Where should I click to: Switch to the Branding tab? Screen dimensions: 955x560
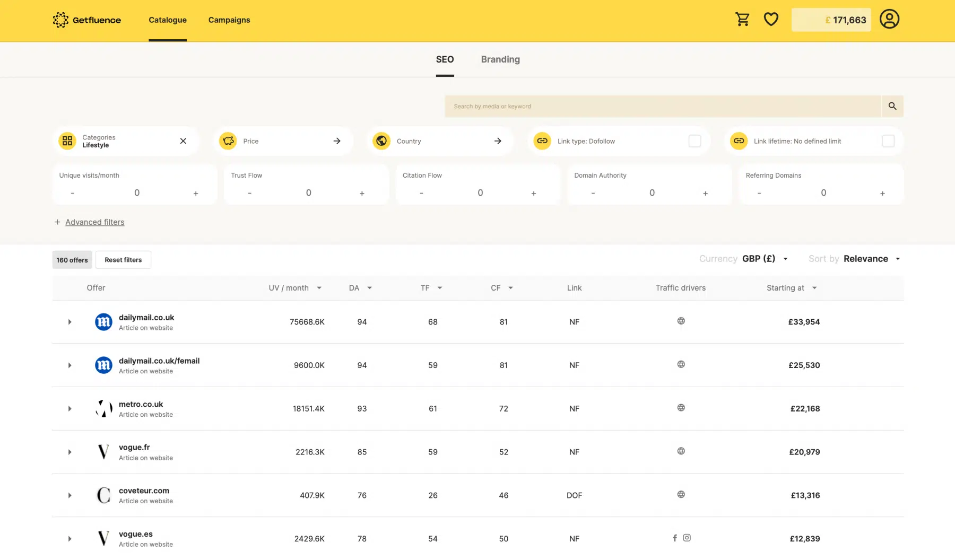(x=500, y=59)
